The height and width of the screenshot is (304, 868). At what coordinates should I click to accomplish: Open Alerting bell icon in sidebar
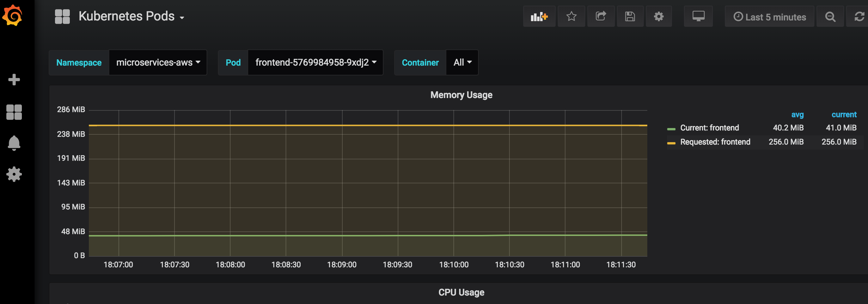point(14,143)
